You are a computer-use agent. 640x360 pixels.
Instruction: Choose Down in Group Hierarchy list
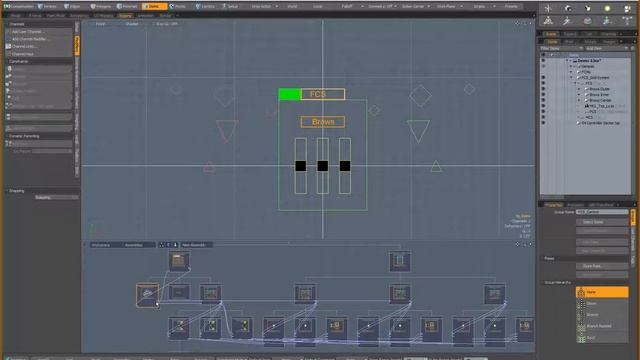(602, 303)
